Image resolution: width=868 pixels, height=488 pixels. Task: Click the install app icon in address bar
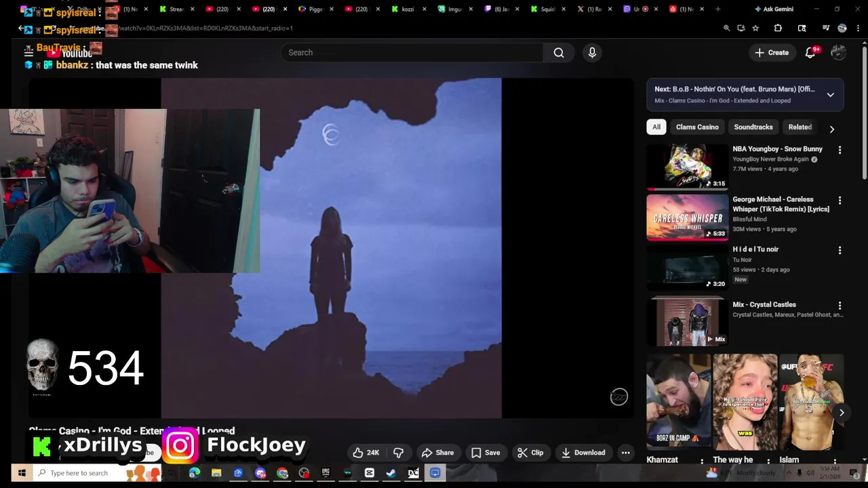click(x=741, y=28)
